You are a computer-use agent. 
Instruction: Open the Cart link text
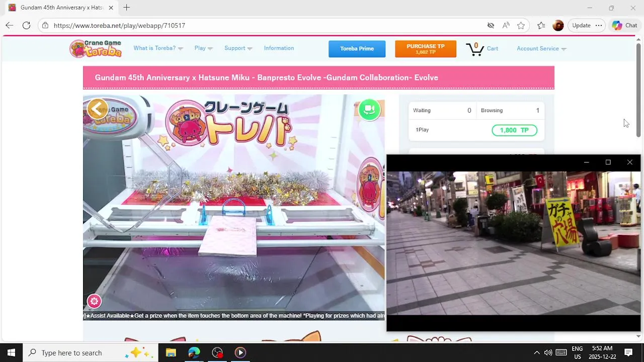pyautogui.click(x=493, y=49)
